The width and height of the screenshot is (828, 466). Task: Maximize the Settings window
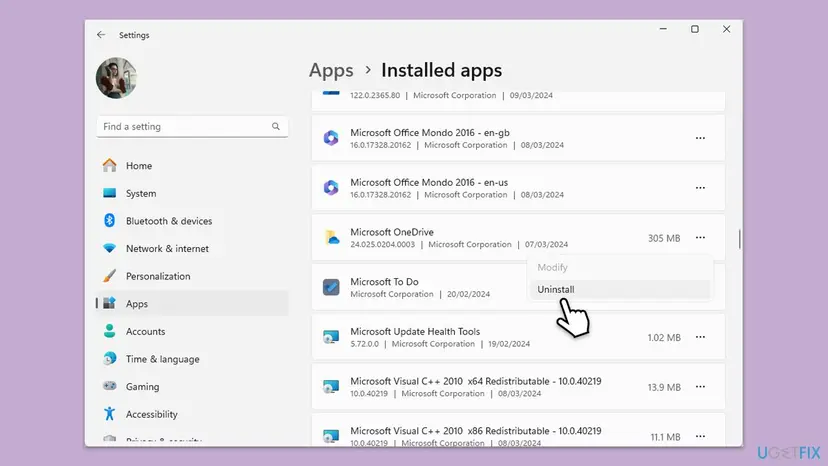coord(695,29)
